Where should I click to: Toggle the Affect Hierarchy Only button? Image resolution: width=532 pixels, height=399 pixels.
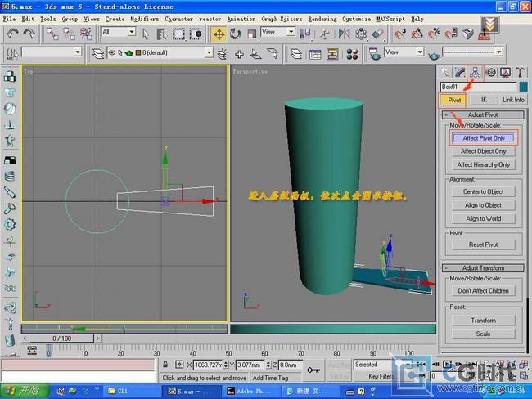coord(484,165)
